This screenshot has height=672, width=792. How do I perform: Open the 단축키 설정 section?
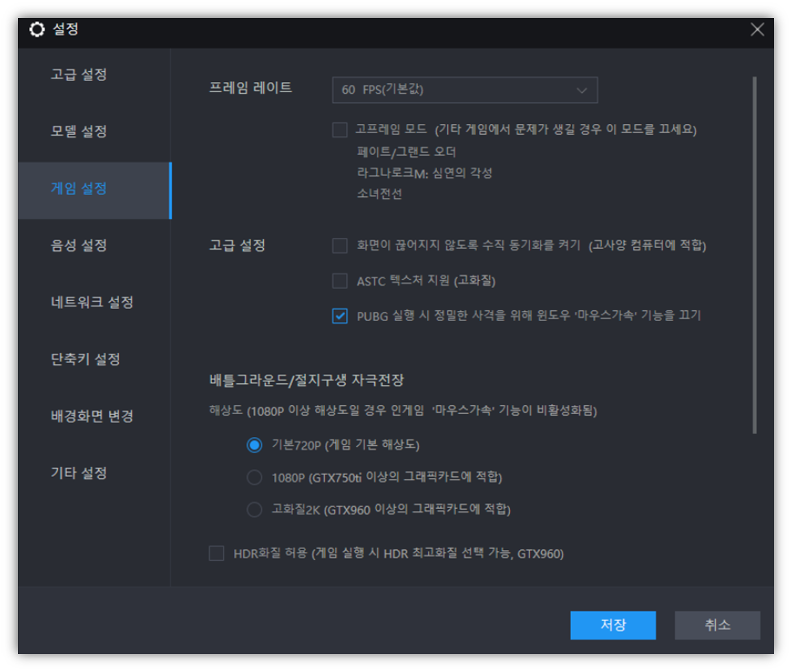[85, 359]
